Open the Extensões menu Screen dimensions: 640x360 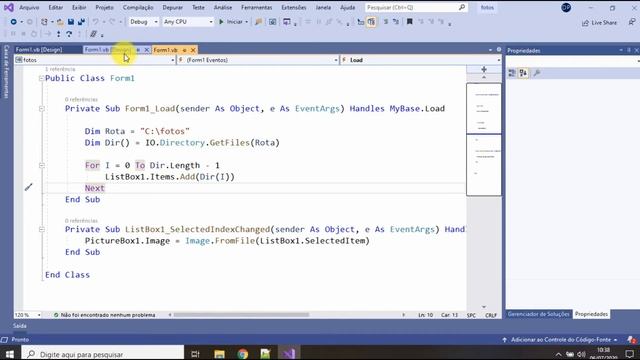pyautogui.click(x=293, y=7)
